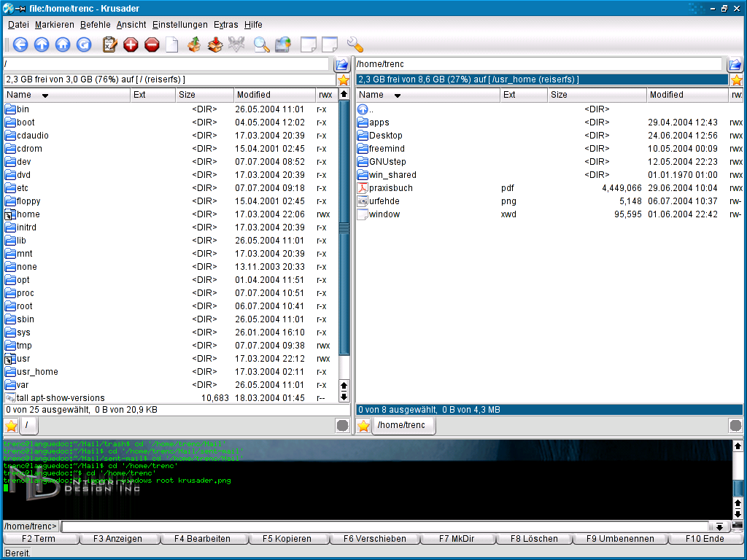Viewport: 747px width, 560px height.
Task: Open folder browser button beside left path field
Action: click(342, 64)
